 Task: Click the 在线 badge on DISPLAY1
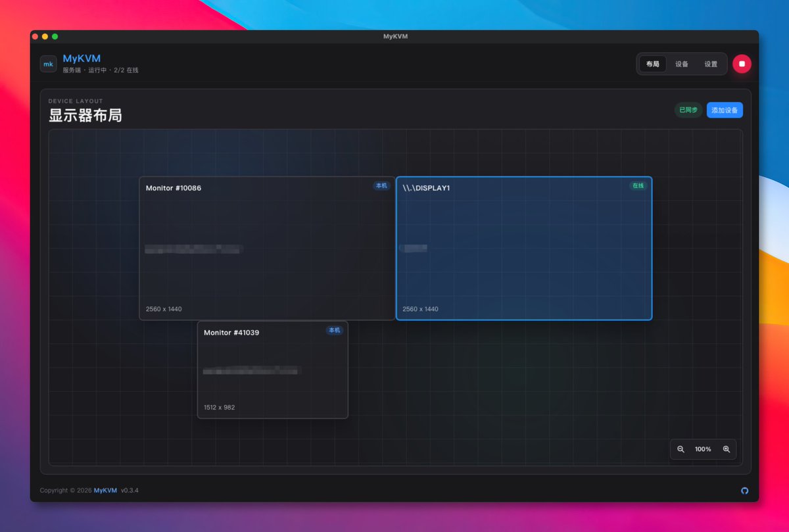[x=638, y=186]
